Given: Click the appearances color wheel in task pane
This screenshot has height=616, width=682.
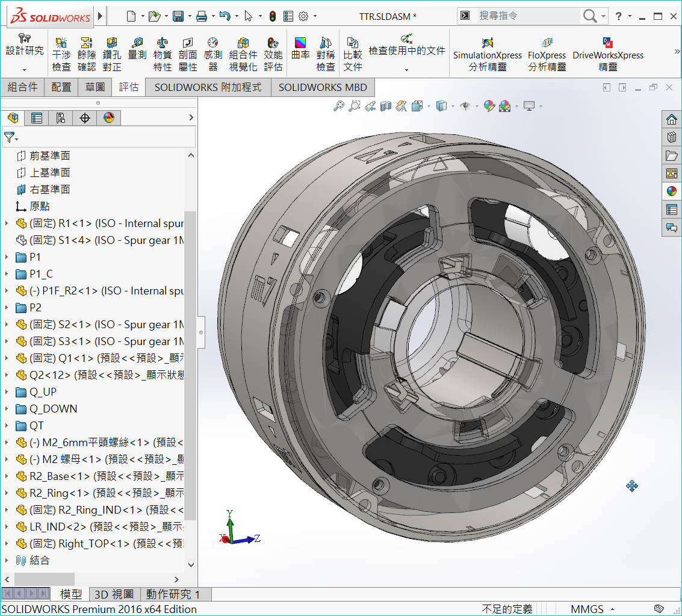Looking at the screenshot, I should [672, 191].
